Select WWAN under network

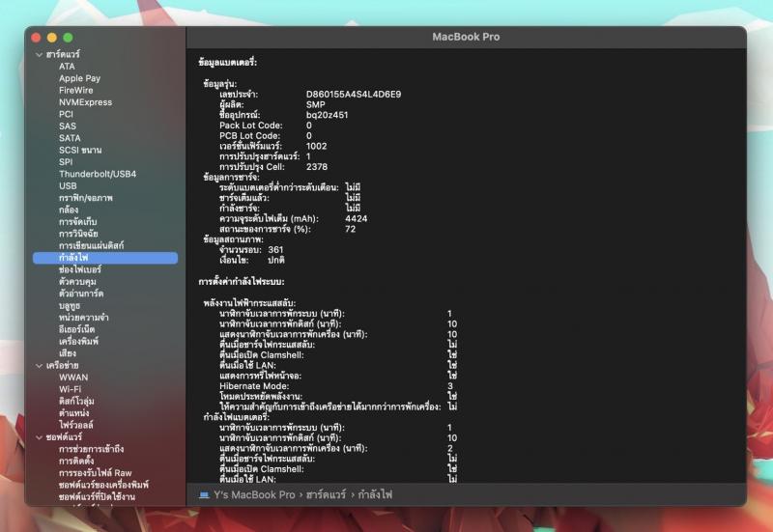[73, 378]
